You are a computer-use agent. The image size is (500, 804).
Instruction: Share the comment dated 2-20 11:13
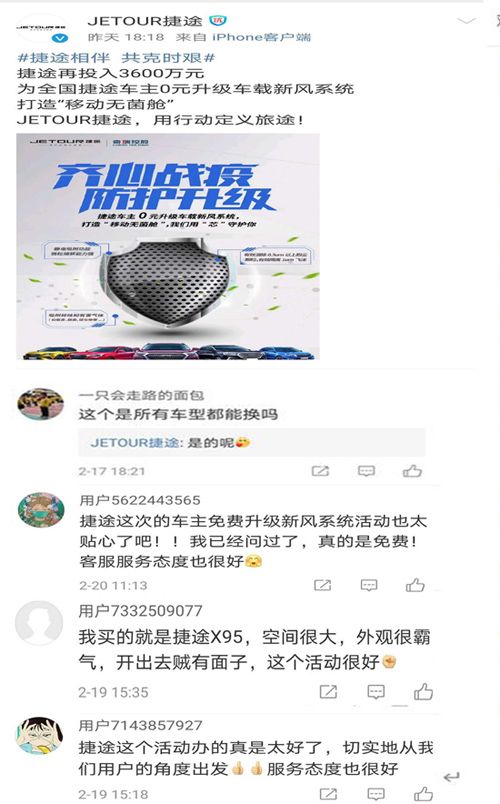[x=323, y=585]
